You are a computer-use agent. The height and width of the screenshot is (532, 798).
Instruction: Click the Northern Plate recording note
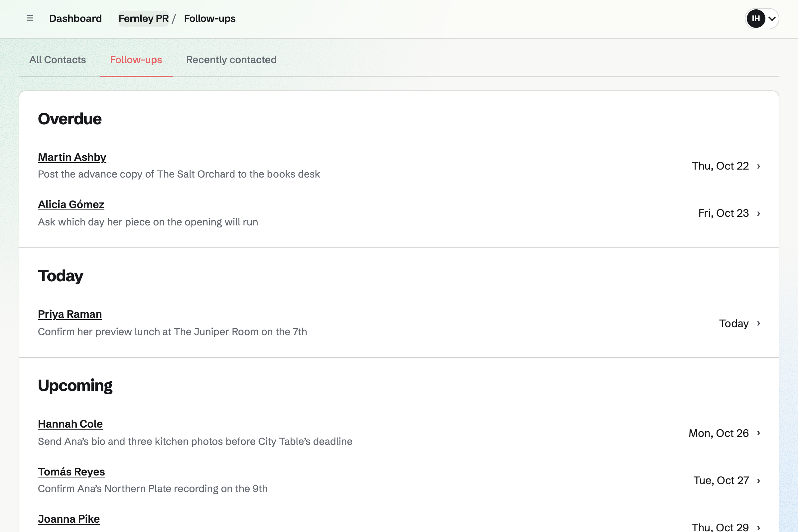pyautogui.click(x=153, y=488)
